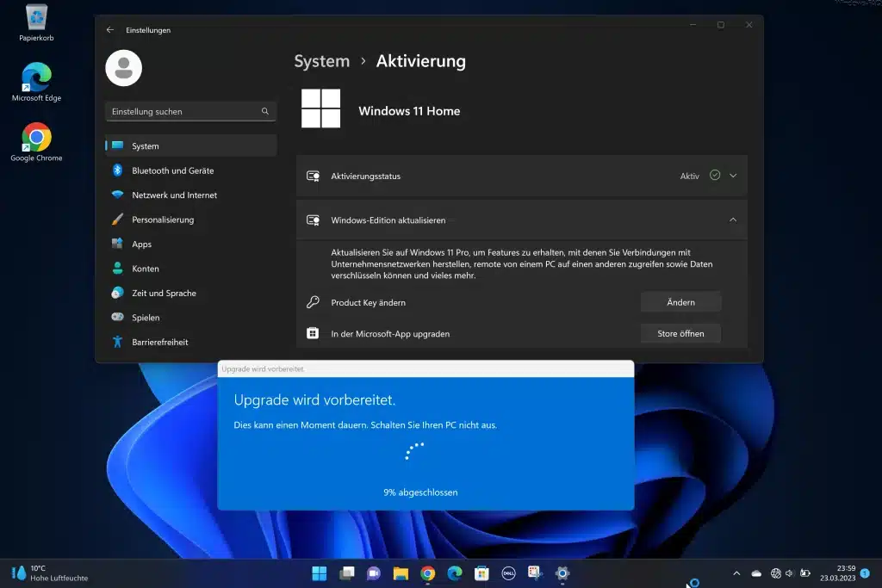Open System settings category
The height and width of the screenshot is (588, 882).
190,145
